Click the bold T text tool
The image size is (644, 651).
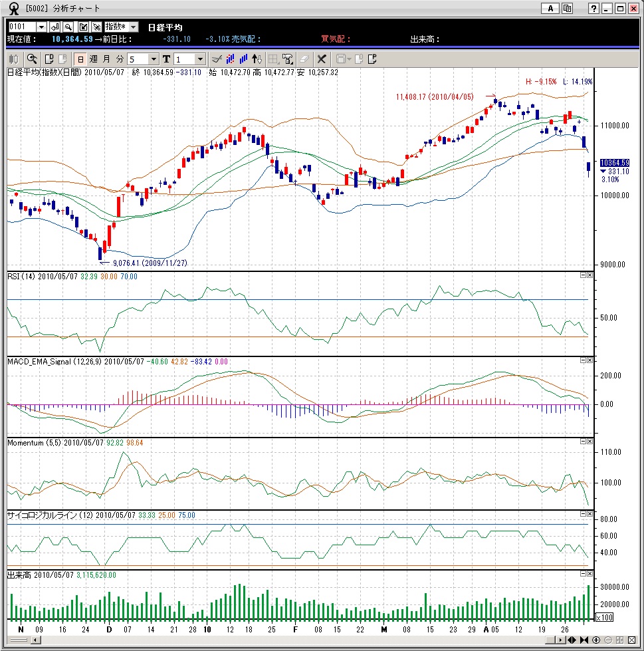[x=166, y=59]
